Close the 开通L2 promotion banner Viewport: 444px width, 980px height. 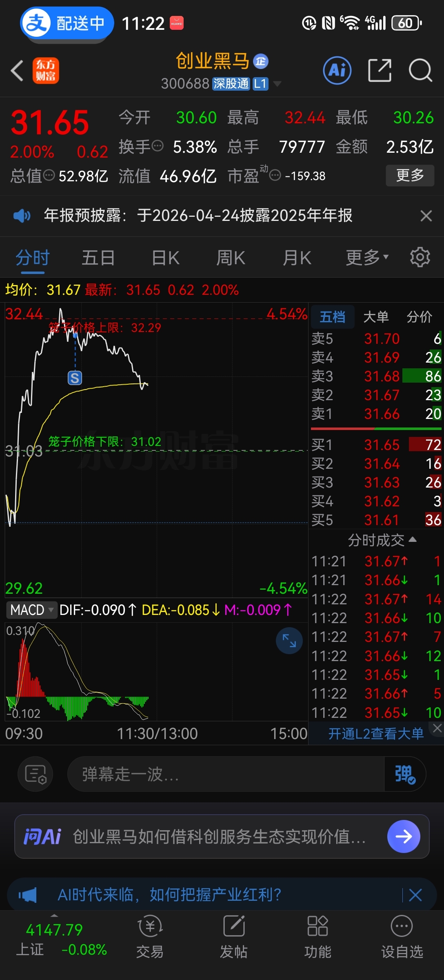(437, 728)
